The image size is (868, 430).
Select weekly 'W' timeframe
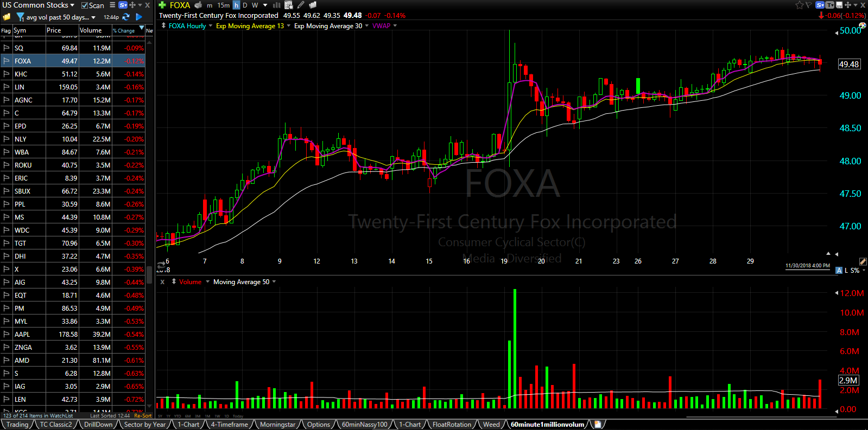point(255,5)
